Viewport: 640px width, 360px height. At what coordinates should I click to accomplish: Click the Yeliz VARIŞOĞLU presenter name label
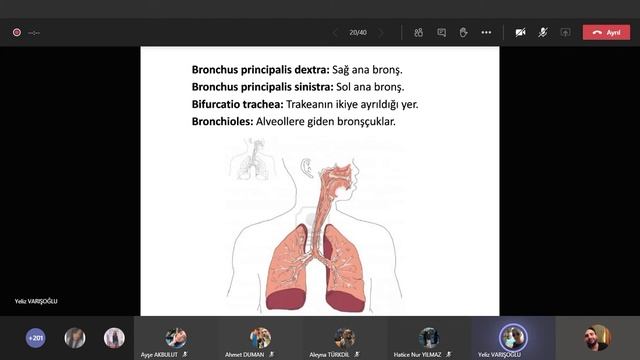click(x=36, y=301)
